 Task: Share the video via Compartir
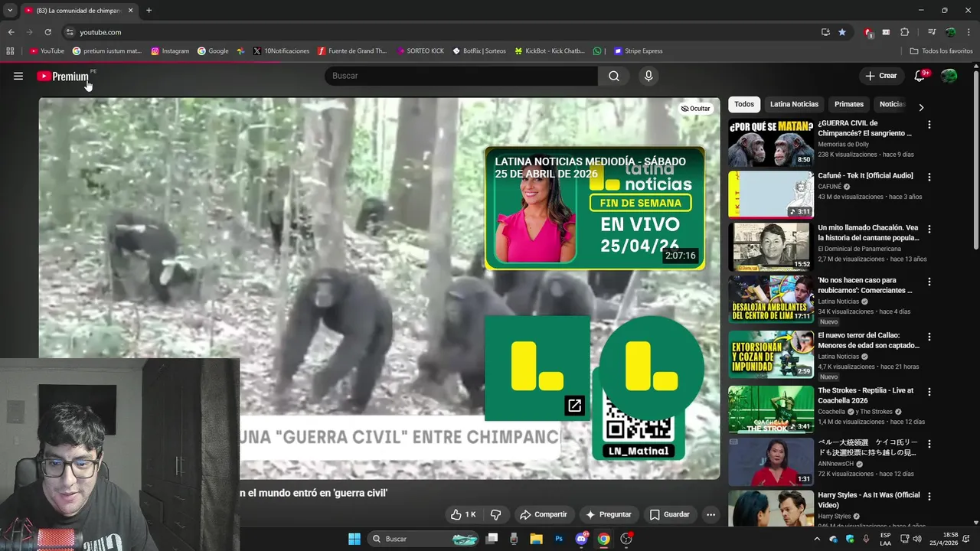pos(543,514)
